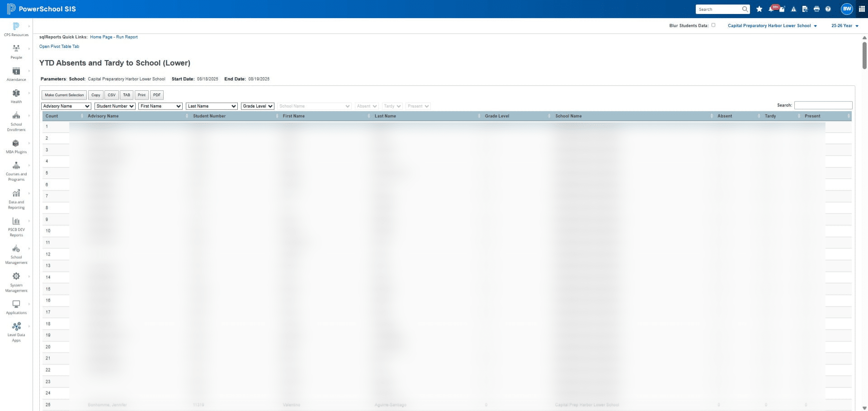The width and height of the screenshot is (868, 411).
Task: Change term using 25-26 Year dropdown
Action: click(844, 26)
